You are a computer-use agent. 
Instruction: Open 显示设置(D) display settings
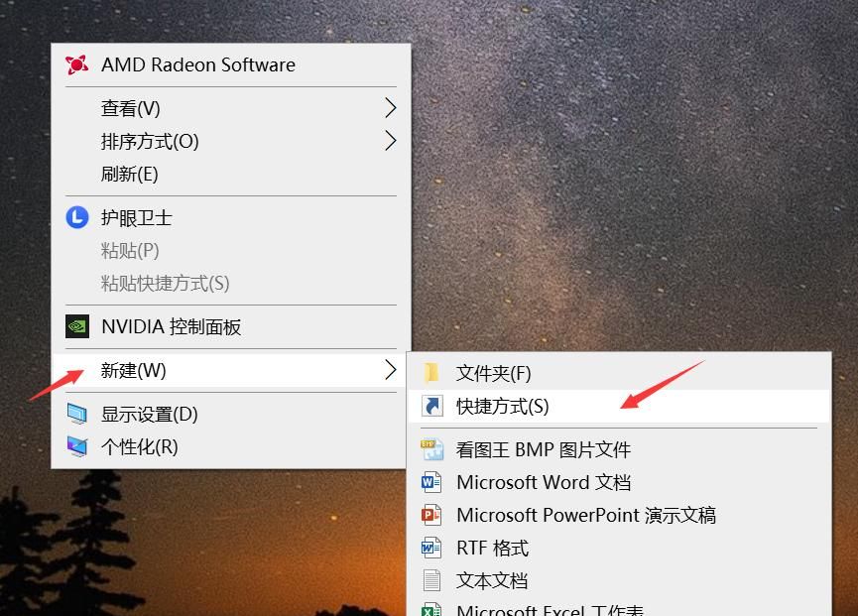(x=230, y=414)
